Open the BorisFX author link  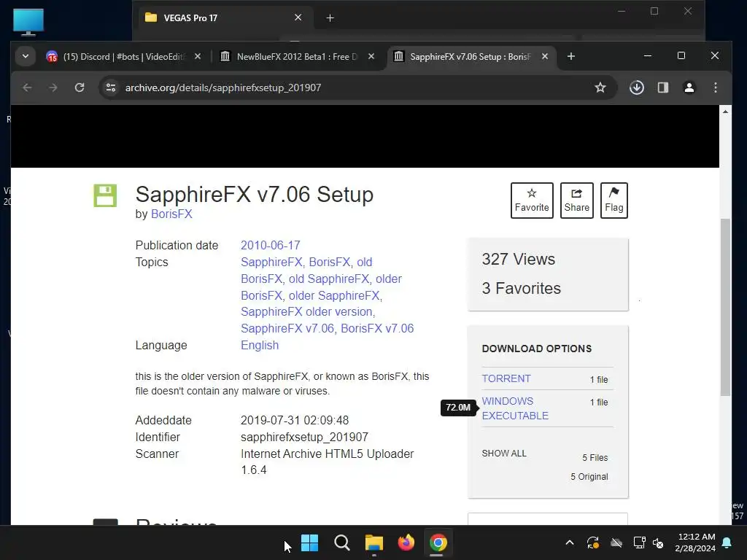coord(171,214)
